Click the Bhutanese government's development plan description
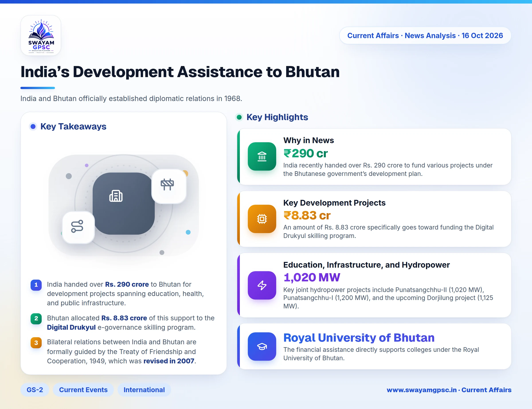Viewport: 532px width, 409px height. [388, 169]
